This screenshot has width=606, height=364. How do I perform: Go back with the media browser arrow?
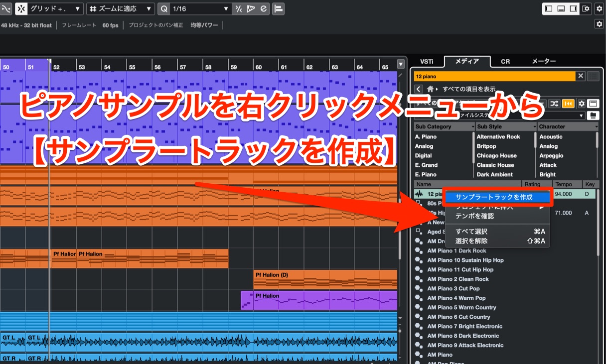419,89
